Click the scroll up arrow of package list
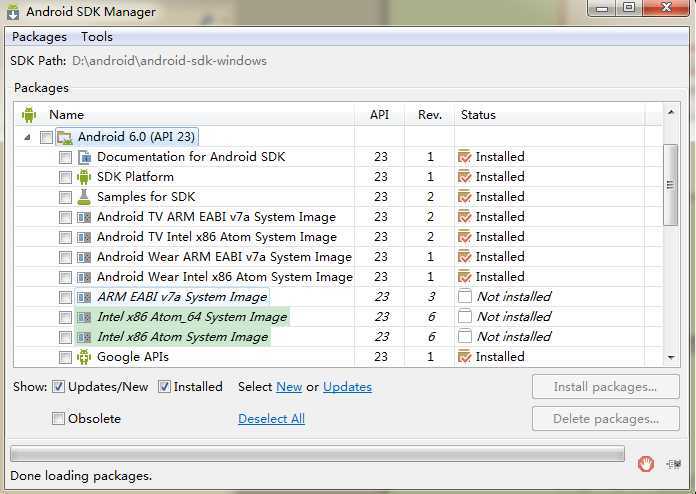Image resolution: width=696 pixels, height=494 pixels. tap(671, 112)
